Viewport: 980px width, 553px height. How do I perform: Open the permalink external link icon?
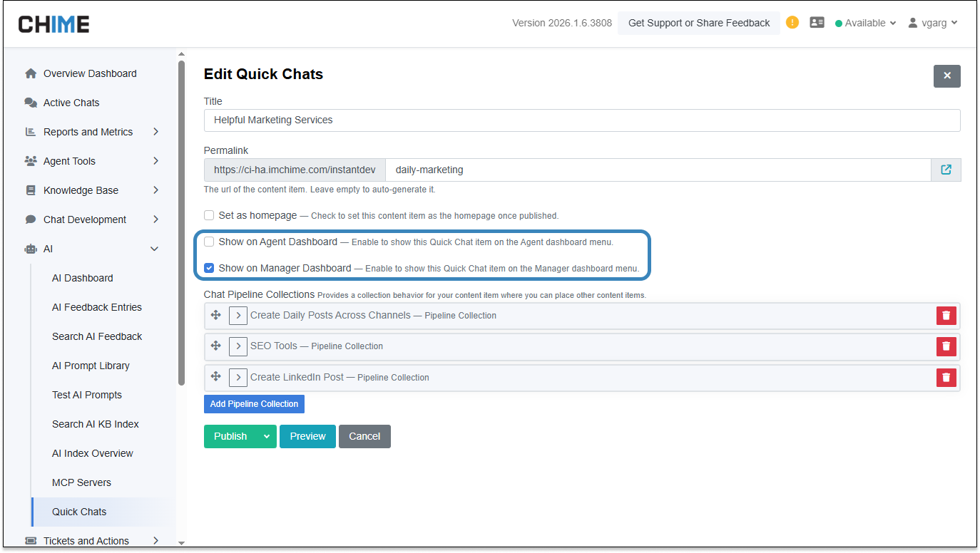coord(946,170)
